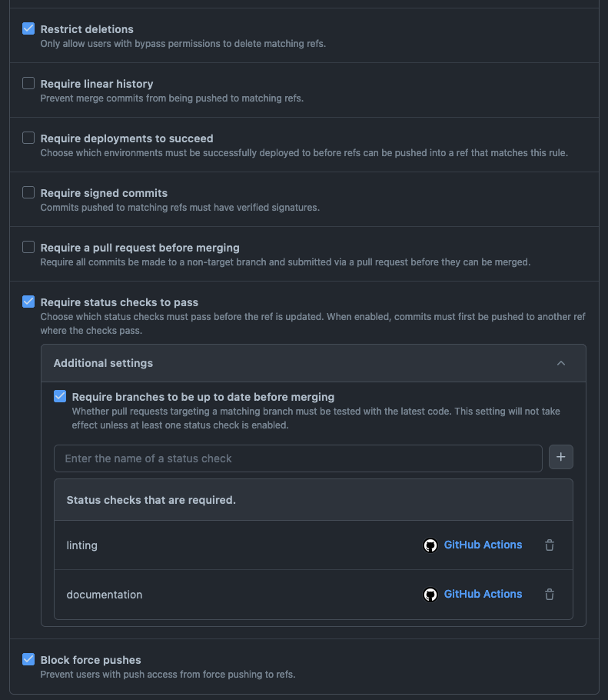Delete the documentation status check
608x700 pixels.
coord(550,595)
